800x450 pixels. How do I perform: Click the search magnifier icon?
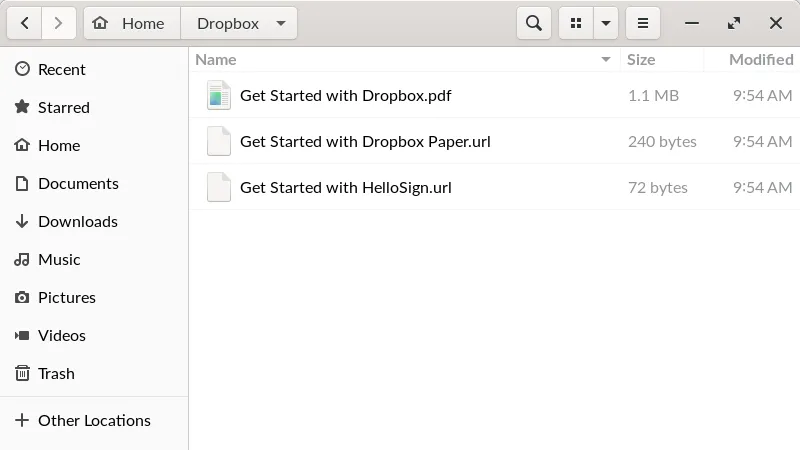pyautogui.click(x=534, y=23)
